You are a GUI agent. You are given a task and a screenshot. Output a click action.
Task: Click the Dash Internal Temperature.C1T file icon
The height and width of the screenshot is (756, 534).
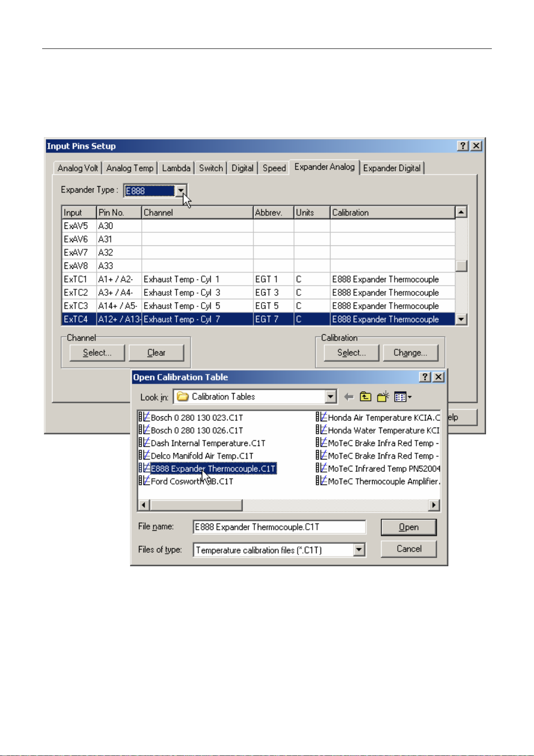[144, 442]
